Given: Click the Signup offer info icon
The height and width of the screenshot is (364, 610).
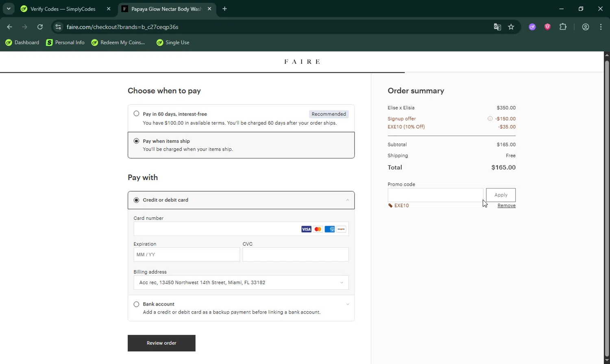Looking at the screenshot, I should click(490, 119).
